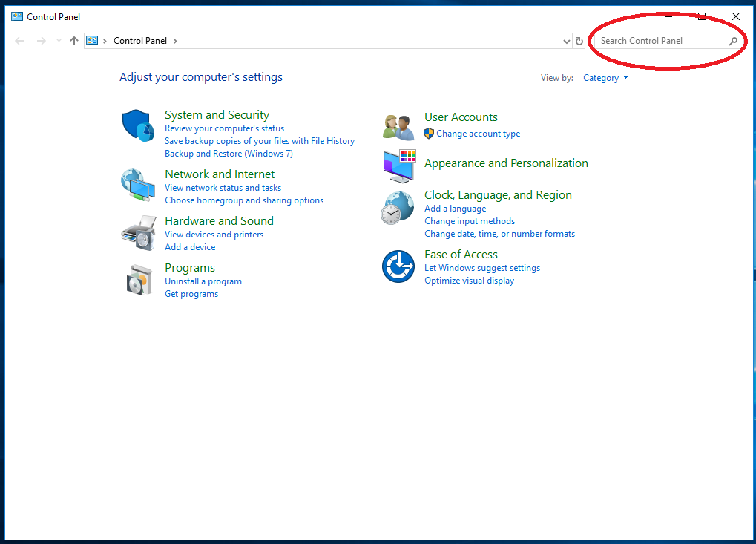Click Review your computer's status

click(x=224, y=128)
